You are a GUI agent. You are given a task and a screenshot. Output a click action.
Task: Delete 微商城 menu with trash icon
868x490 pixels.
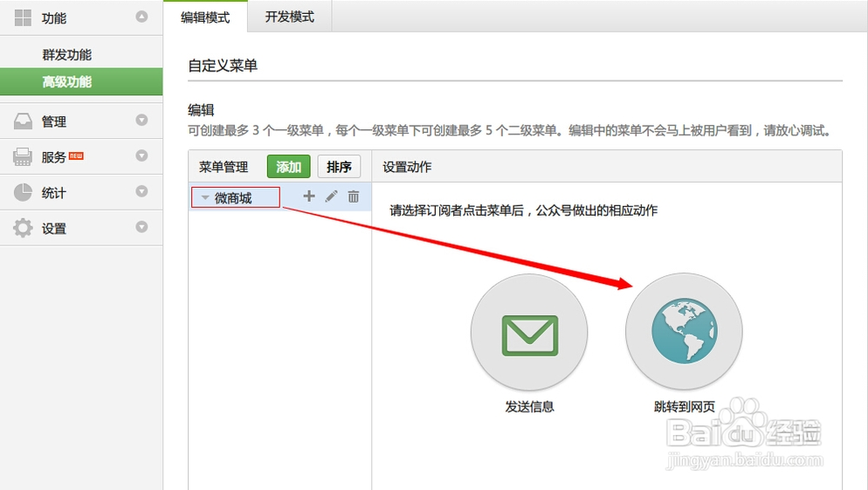pyautogui.click(x=353, y=196)
